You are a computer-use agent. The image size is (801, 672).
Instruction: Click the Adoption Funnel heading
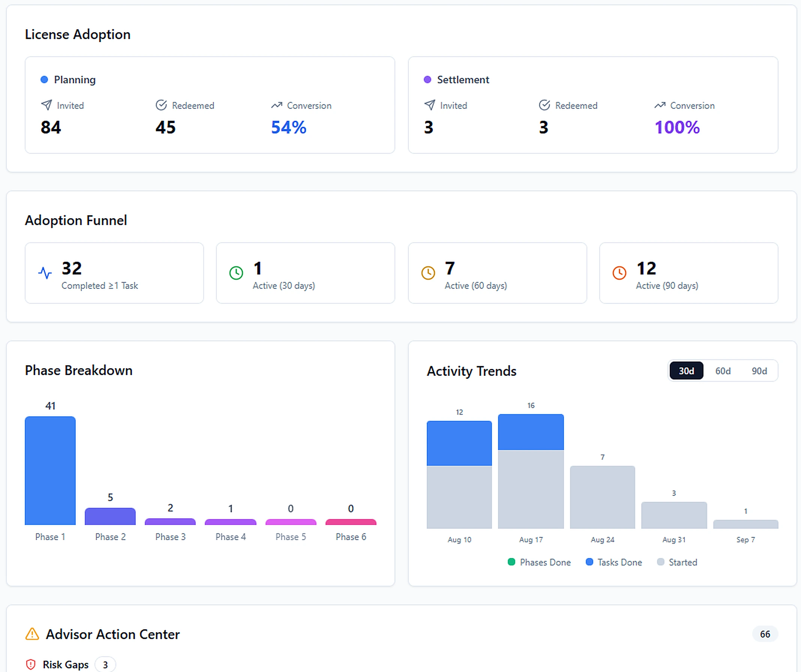pos(76,220)
